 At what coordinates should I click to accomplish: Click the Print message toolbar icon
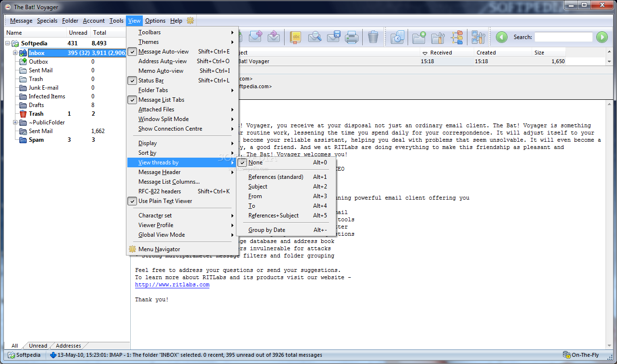(x=352, y=37)
